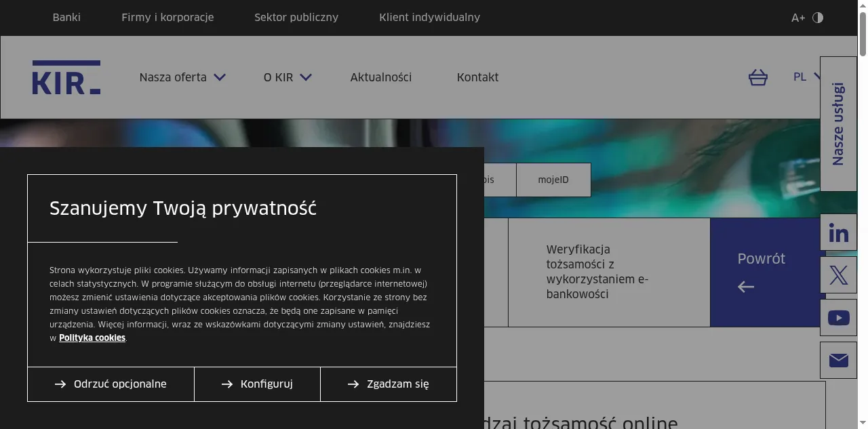Expand the Nasza oferta menu chevron

click(220, 77)
